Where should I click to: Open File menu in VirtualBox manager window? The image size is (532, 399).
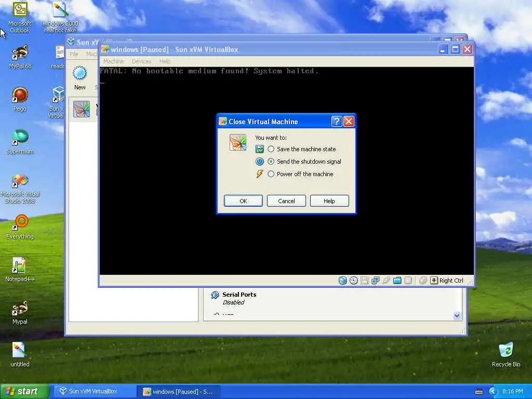coord(74,54)
